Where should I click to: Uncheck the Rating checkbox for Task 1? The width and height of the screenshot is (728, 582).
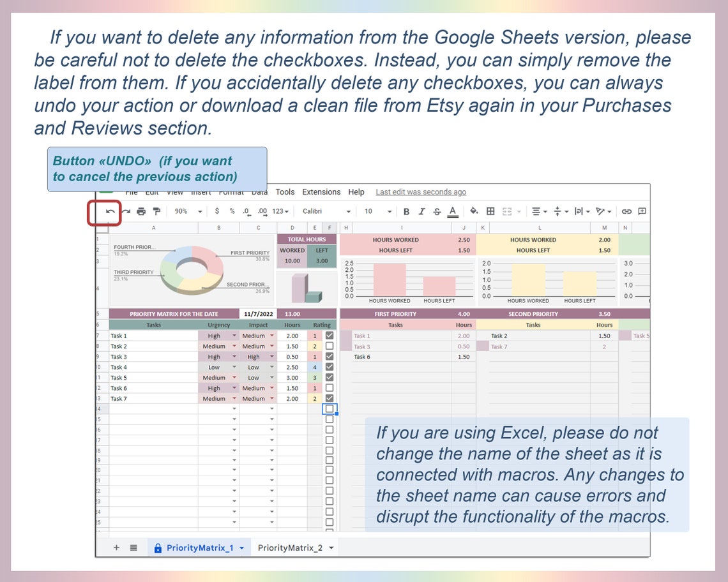329,335
